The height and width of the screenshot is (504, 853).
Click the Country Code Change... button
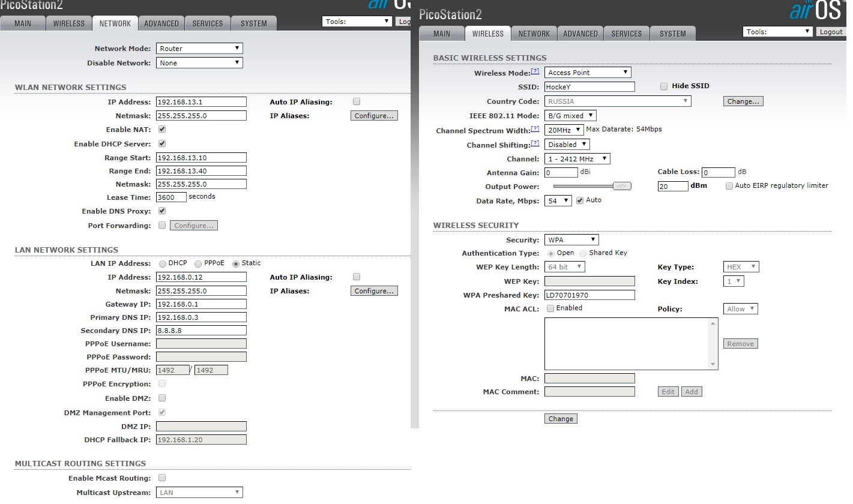(x=743, y=101)
